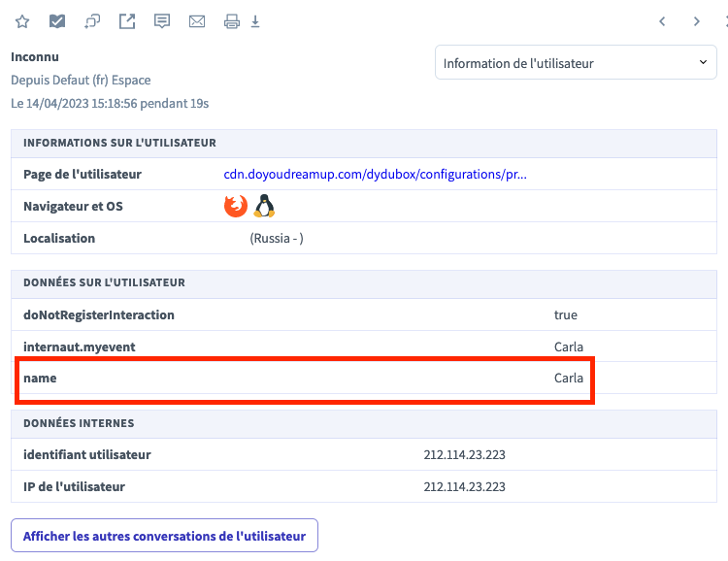
Task: Open the Information de l'utilisateur dropdown
Action: coord(576,63)
